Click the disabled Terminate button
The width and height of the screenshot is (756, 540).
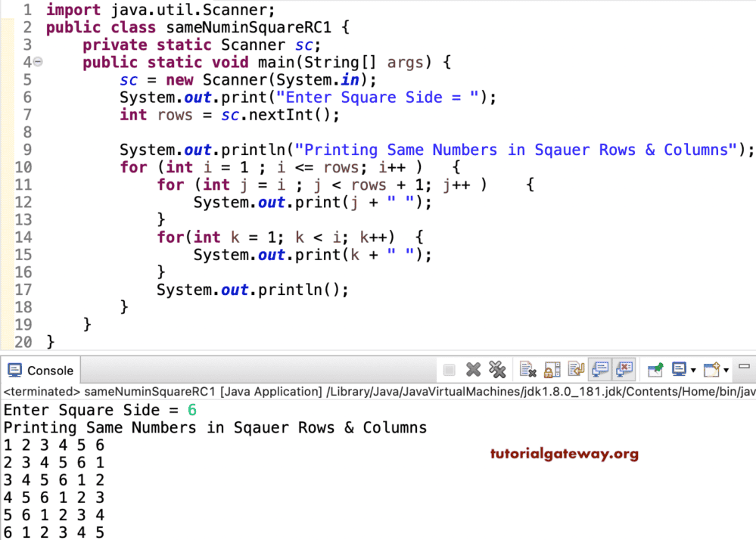pos(449,369)
